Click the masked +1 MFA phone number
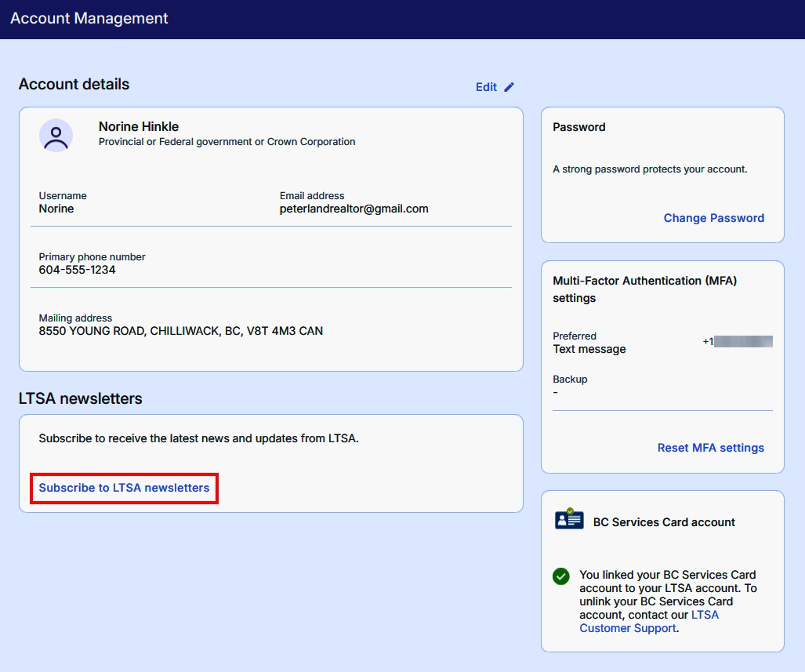Image resolution: width=805 pixels, height=672 pixels. click(738, 341)
